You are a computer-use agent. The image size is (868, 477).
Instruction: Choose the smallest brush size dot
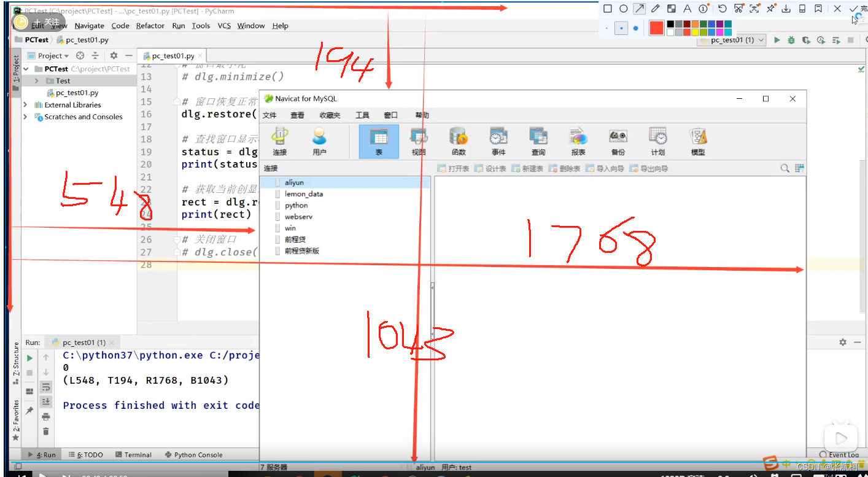click(x=606, y=28)
